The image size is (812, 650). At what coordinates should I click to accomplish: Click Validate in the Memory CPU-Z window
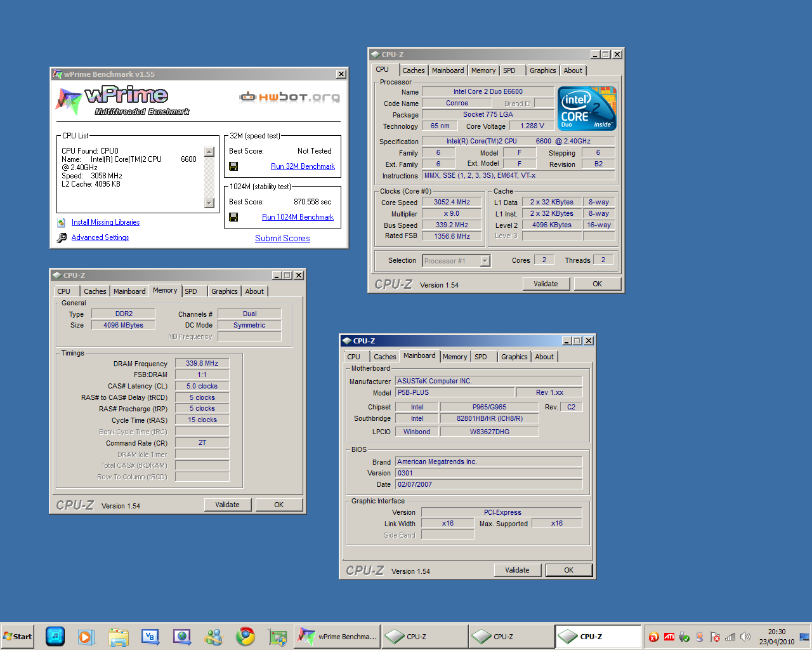(x=227, y=505)
